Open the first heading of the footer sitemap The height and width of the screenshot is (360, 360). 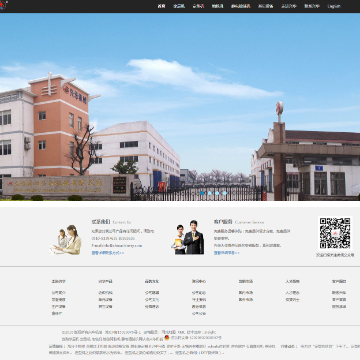pos(59,281)
